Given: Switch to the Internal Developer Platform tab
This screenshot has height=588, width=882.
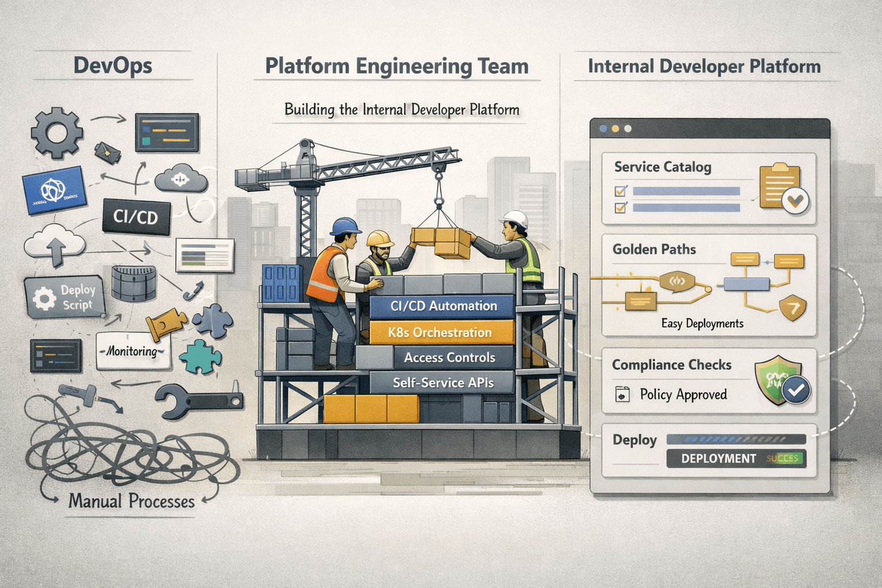Looking at the screenshot, I should coord(705,65).
